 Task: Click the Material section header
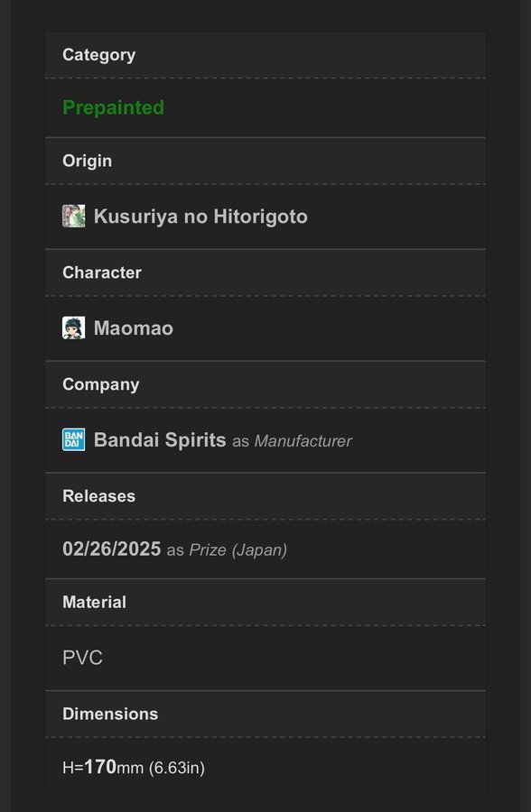[94, 603]
